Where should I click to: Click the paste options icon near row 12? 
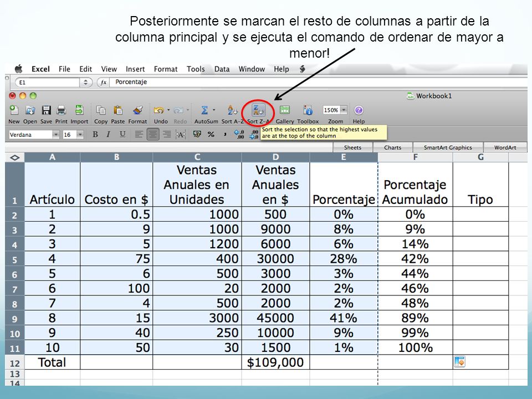click(459, 362)
